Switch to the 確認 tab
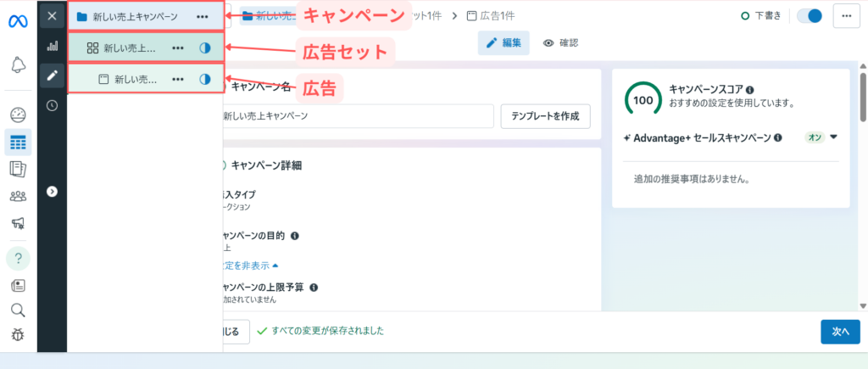The height and width of the screenshot is (369, 868). (560, 42)
